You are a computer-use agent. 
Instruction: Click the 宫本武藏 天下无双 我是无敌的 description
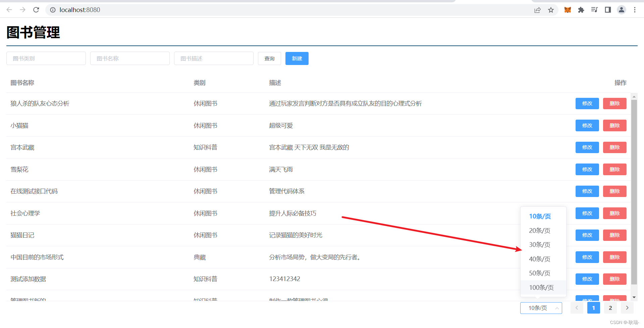(309, 147)
